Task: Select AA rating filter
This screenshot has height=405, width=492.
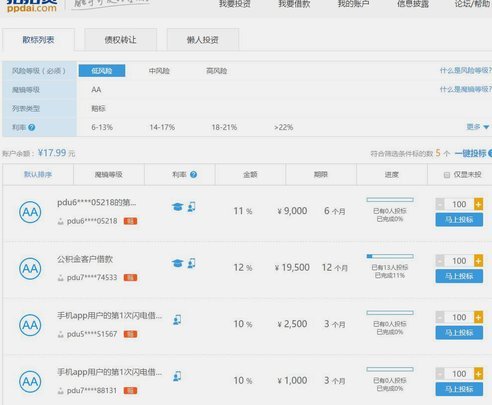Action: (96, 90)
